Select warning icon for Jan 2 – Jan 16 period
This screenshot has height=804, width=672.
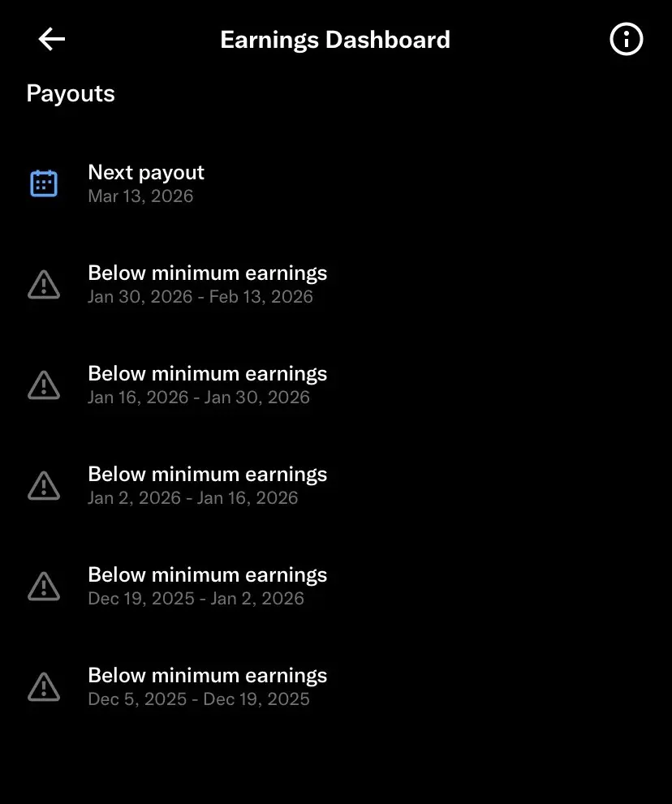[x=44, y=485]
